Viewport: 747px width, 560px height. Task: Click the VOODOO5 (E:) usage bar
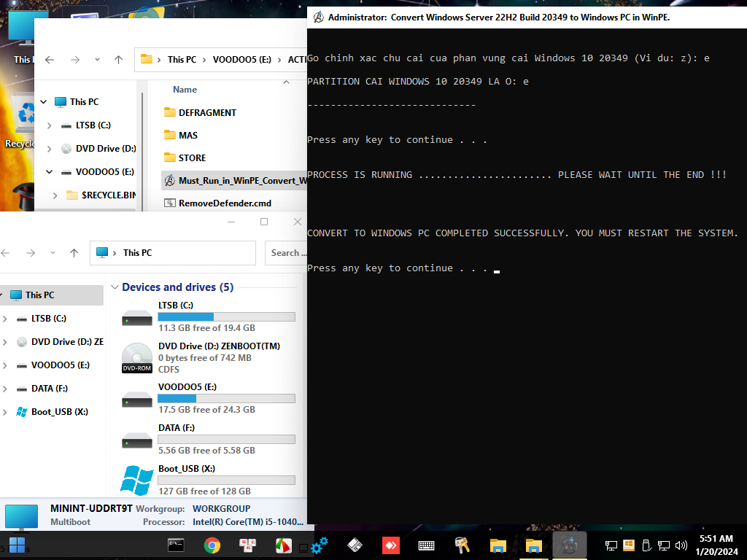tap(226, 399)
